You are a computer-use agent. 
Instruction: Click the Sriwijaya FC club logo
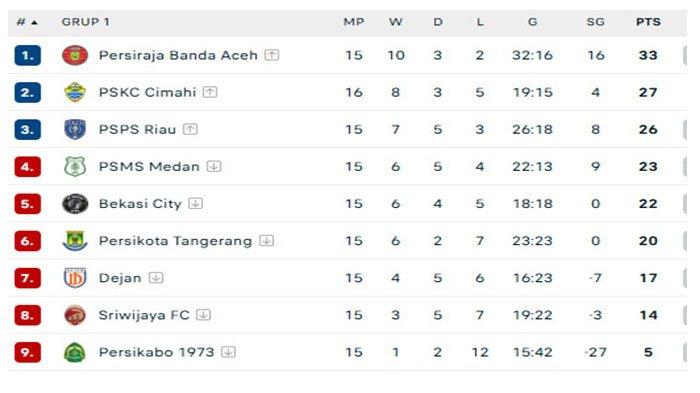point(75,315)
